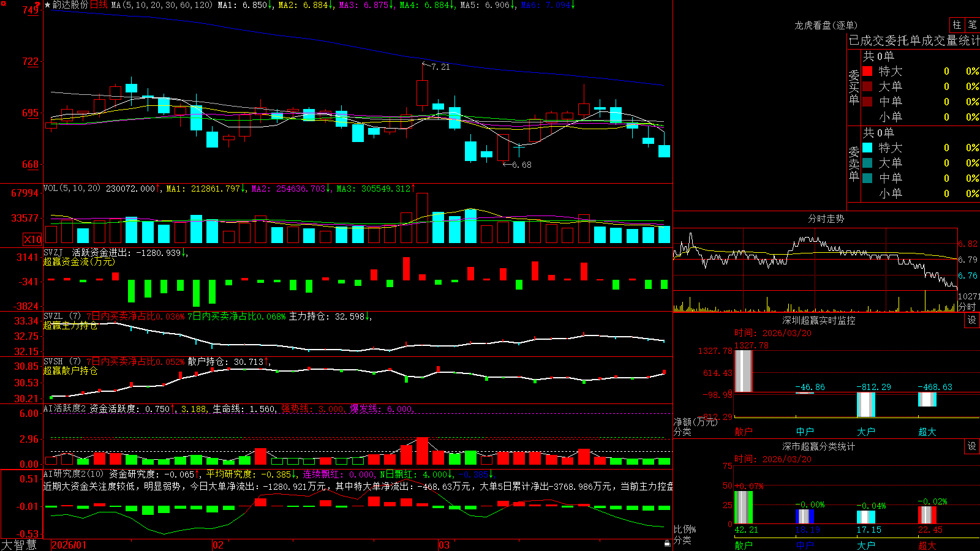Viewport: 980px width, 551px height.
Task: Open 设 settings for 深圳超赢实时监控
Action: point(972,320)
